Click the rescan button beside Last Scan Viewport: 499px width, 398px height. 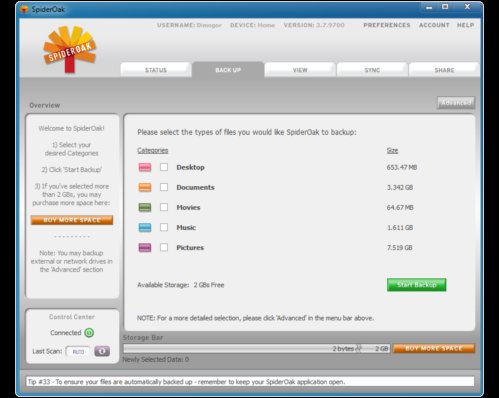point(102,351)
